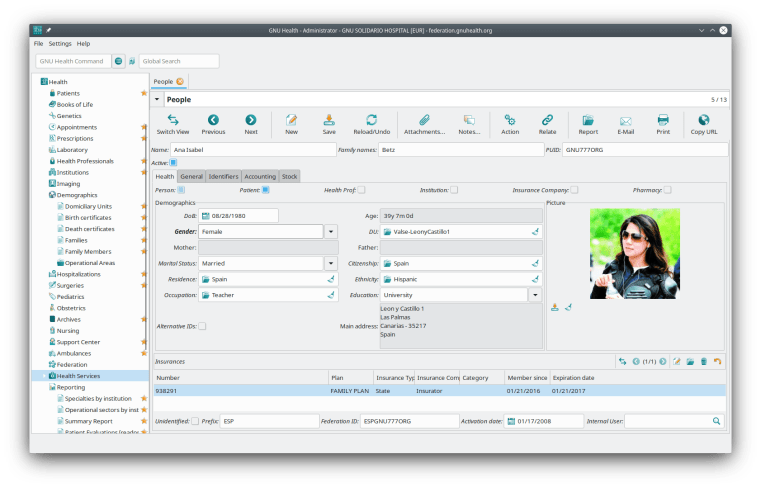Toggle the Insurance Company checkbox
This screenshot has height=488, width=761.
(574, 189)
